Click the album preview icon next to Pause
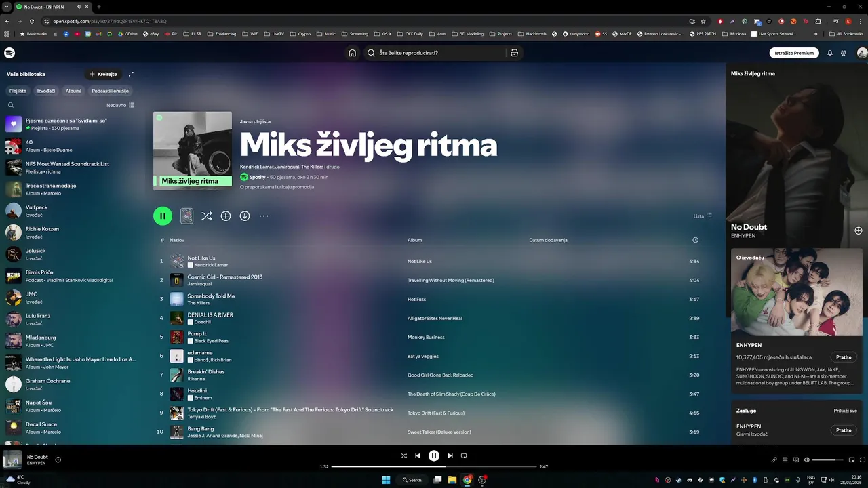This screenshot has width=868, height=488. pyautogui.click(x=187, y=216)
